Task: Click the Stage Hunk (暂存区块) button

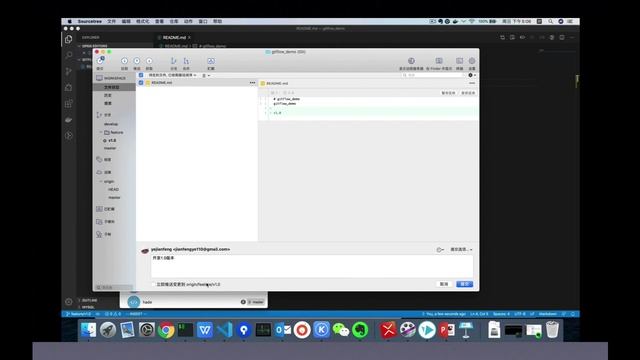Action: pos(448,93)
